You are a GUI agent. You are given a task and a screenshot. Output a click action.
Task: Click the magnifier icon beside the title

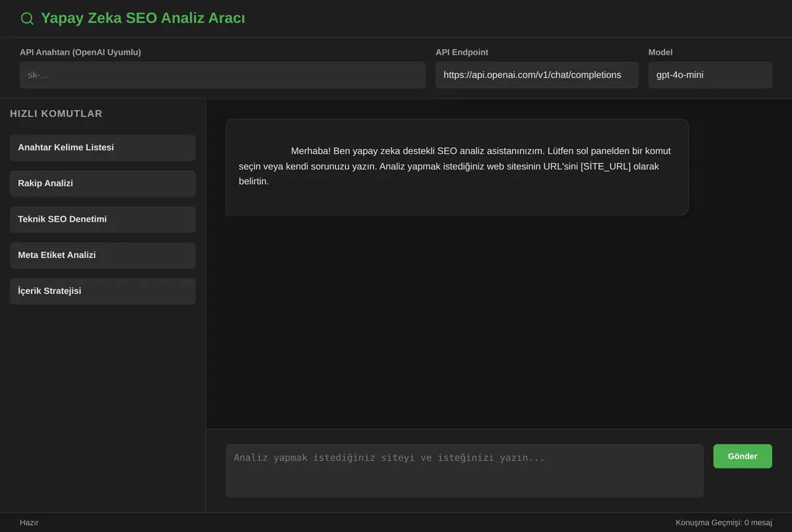click(27, 18)
